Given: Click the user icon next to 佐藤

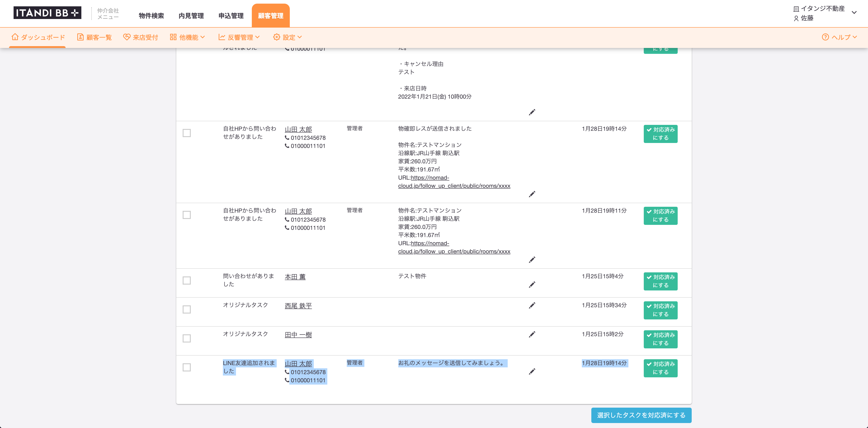Looking at the screenshot, I should [796, 18].
